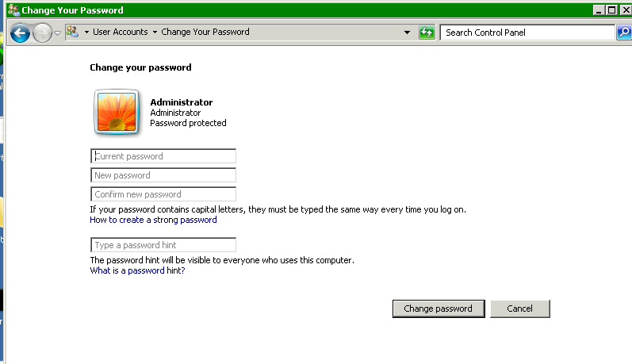
Task: Click the Administrator flower account picture
Action: [x=117, y=113]
